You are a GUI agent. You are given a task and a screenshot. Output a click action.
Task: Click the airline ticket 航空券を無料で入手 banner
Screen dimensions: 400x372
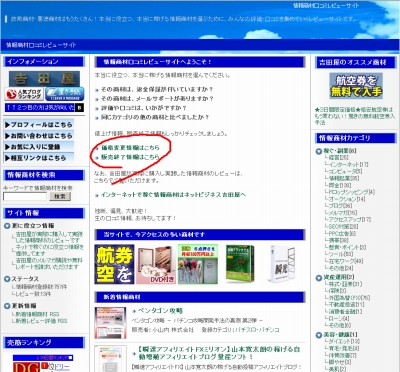coord(356,86)
